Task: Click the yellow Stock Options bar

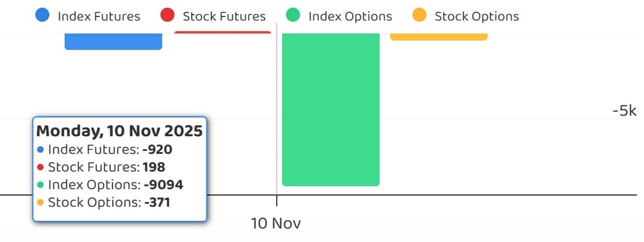Action: (x=439, y=36)
